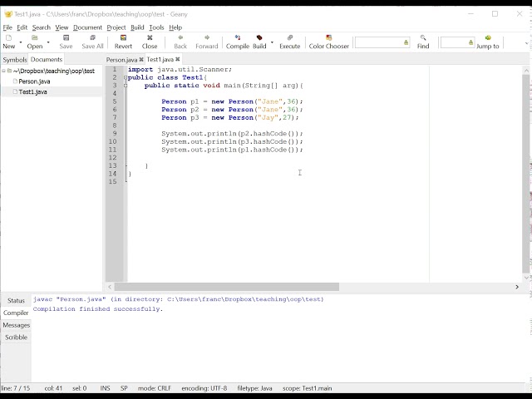
Task: Open the Scribble tab
Action: coord(16,337)
